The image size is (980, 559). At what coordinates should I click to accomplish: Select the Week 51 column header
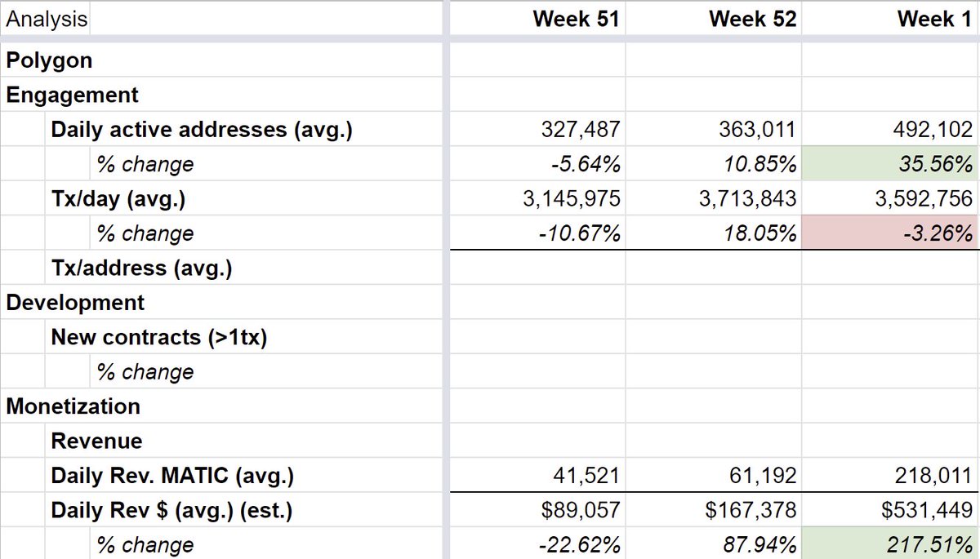point(538,20)
